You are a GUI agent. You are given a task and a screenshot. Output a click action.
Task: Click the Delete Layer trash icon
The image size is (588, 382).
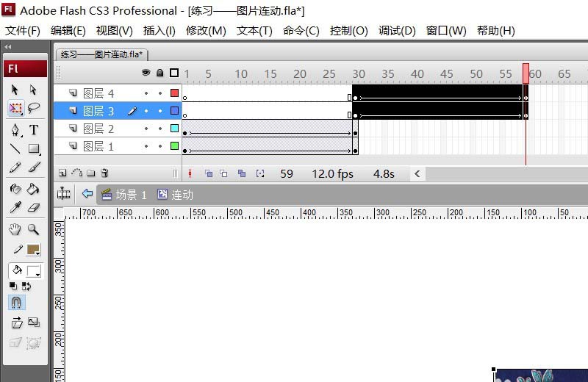click(x=104, y=173)
